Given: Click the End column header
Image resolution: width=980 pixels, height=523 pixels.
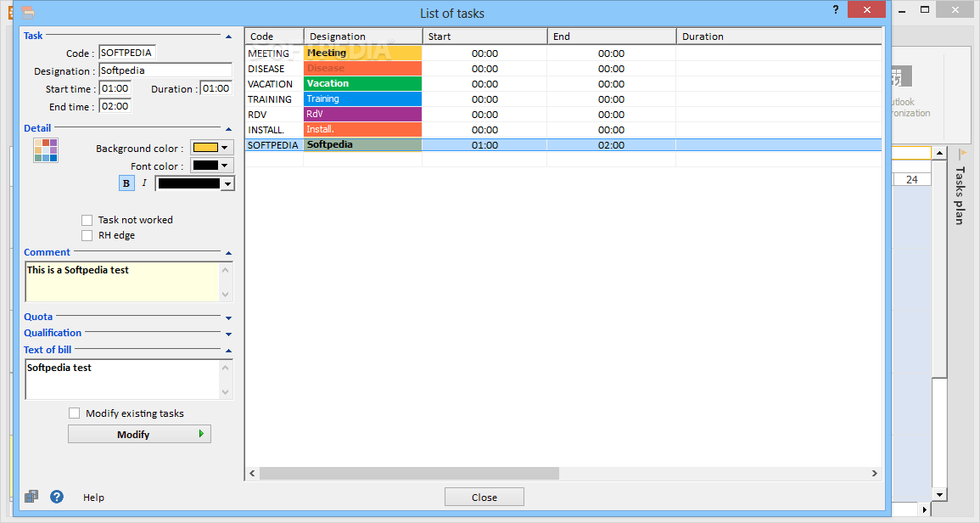Looking at the screenshot, I should pos(612,37).
